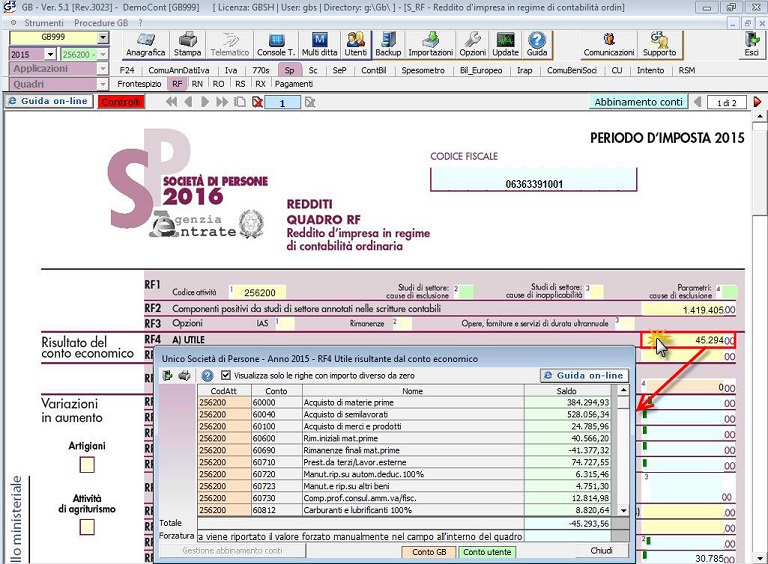Go to first record arrow
The height and width of the screenshot is (564, 768).
click(x=171, y=102)
